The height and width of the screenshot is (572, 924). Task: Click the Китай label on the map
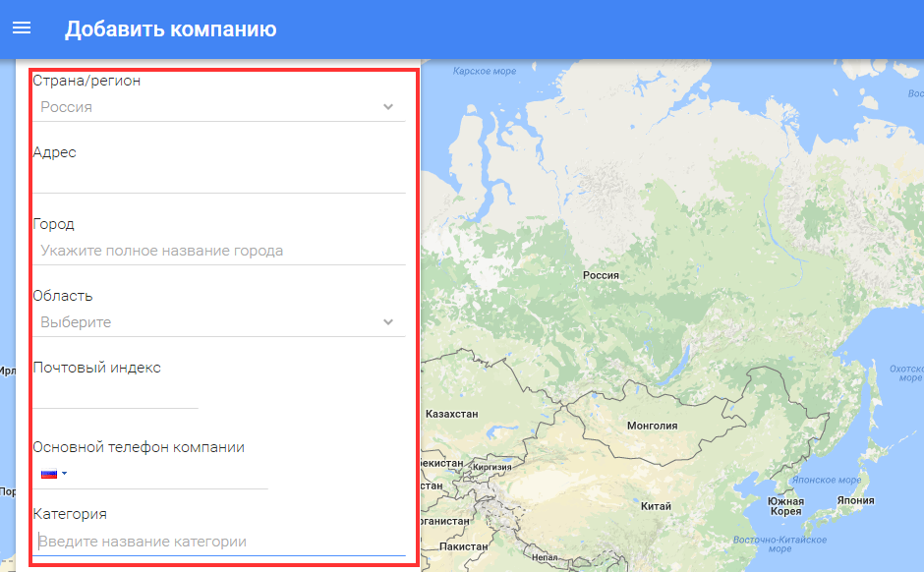(656, 506)
